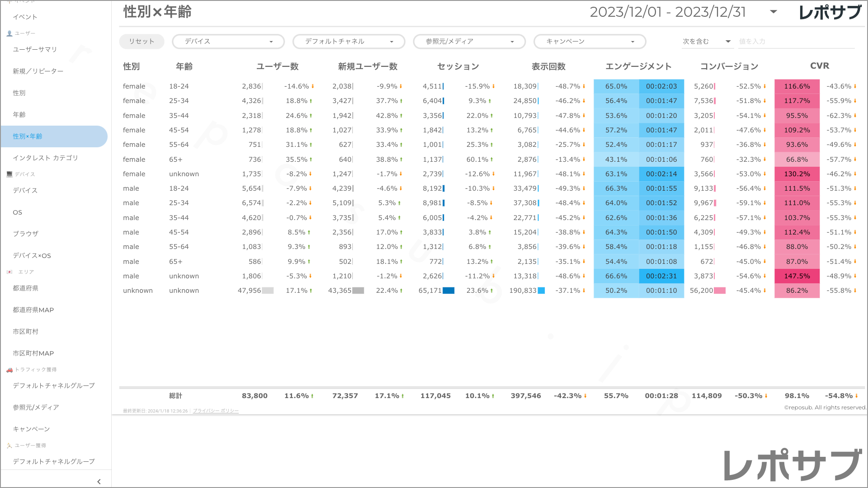Click the 147.5% CVR heatmap cell

[x=797, y=276]
